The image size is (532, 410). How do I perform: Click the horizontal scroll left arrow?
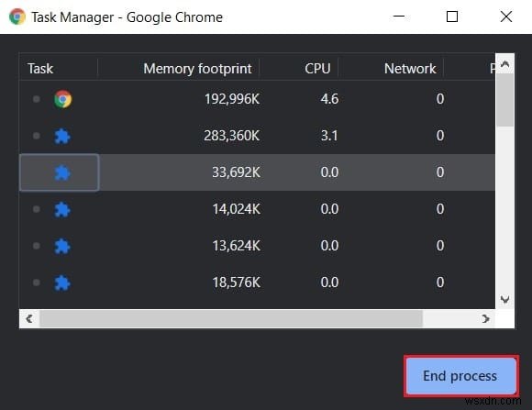[x=29, y=318]
